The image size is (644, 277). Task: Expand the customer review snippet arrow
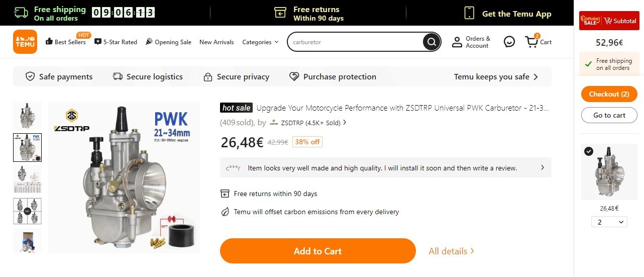point(543,168)
